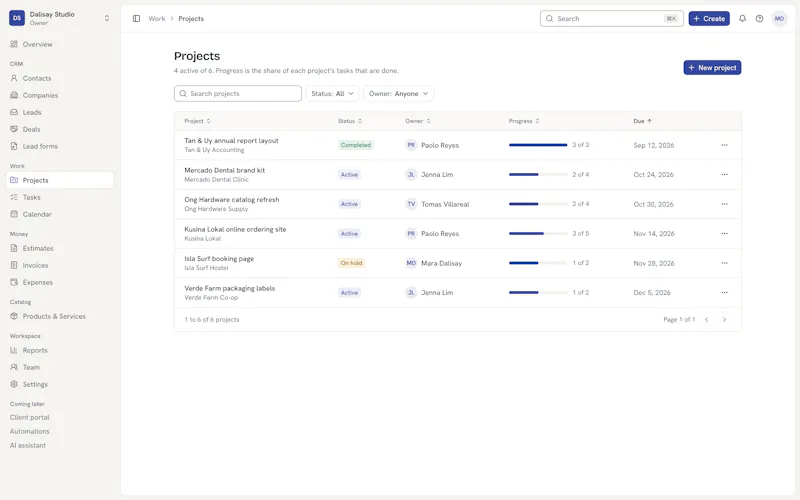
Task: Click the progress bar showing 3 of 3
Action: [x=538, y=145]
